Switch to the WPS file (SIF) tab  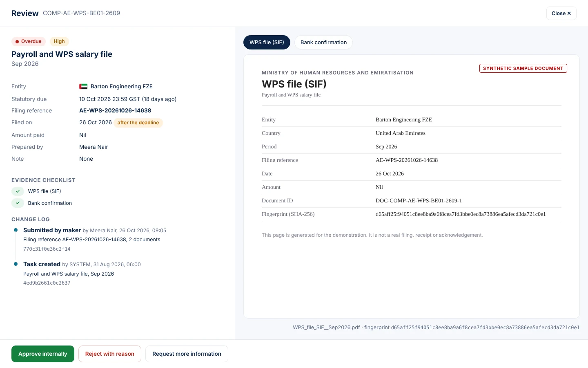[x=267, y=42]
